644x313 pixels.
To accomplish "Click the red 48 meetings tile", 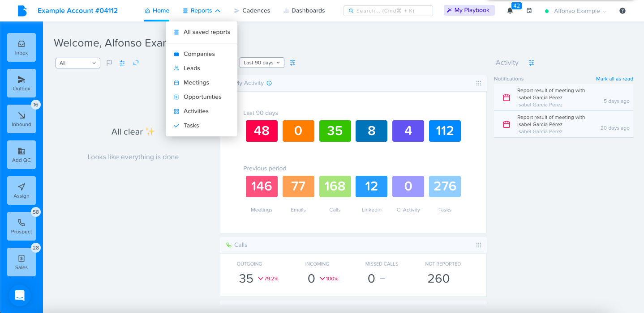I will [262, 131].
